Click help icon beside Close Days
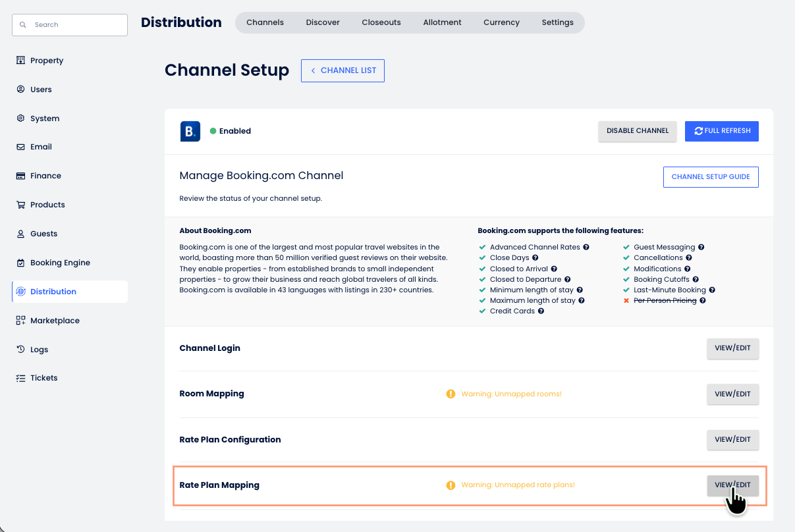The width and height of the screenshot is (795, 532). 535,257
